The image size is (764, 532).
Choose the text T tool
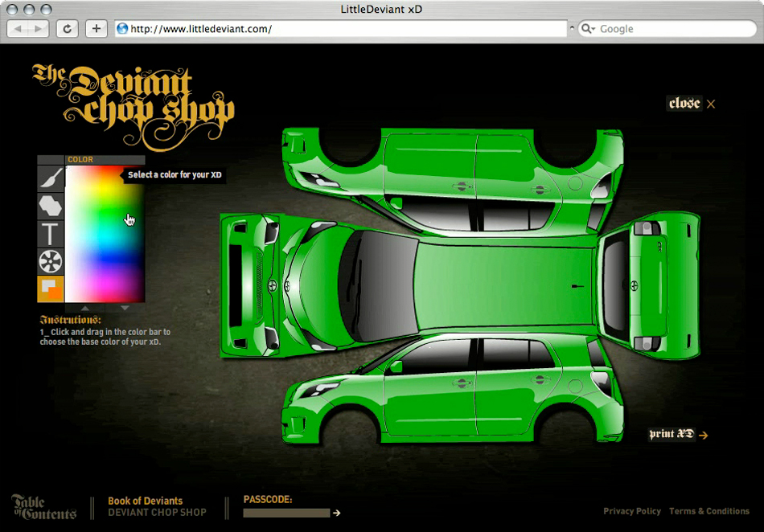point(50,234)
